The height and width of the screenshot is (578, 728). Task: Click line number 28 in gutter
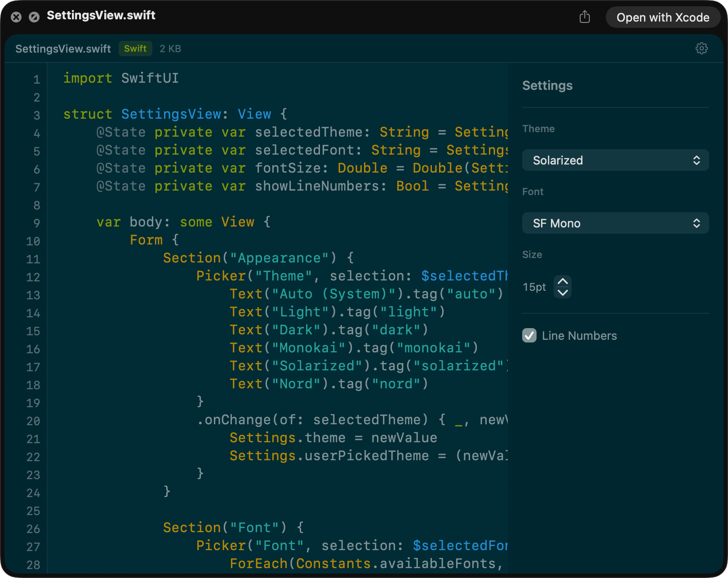tap(33, 565)
